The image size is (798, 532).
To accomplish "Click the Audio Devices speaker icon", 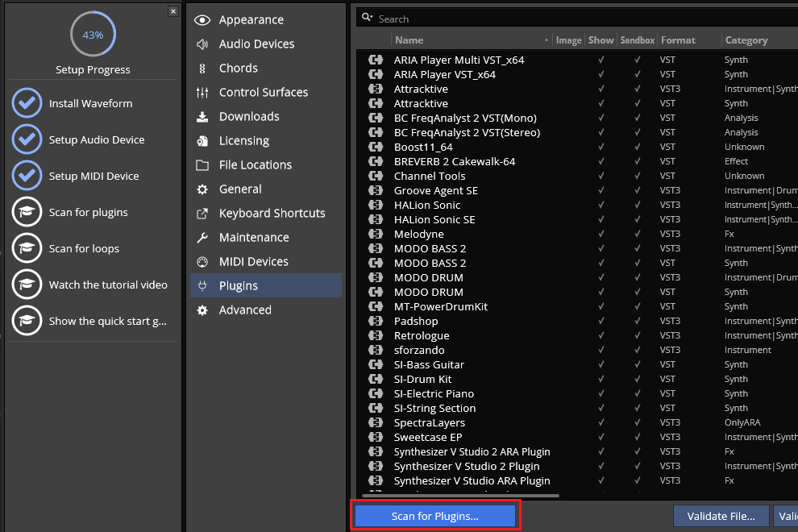I will pos(202,44).
